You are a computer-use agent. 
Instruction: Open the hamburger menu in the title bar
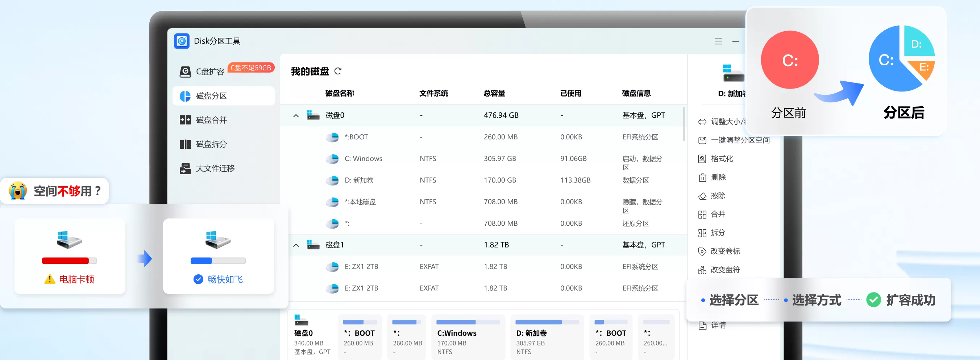[718, 41]
